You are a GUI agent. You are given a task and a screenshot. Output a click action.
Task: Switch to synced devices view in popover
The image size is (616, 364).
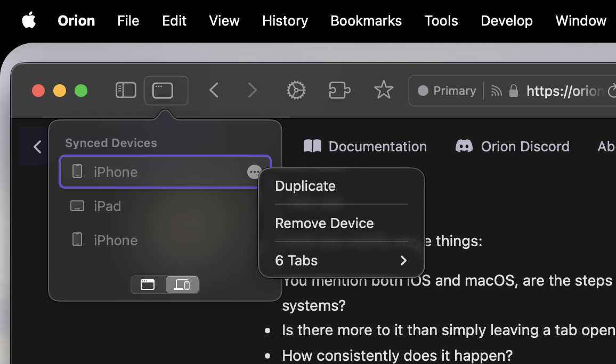(x=182, y=285)
